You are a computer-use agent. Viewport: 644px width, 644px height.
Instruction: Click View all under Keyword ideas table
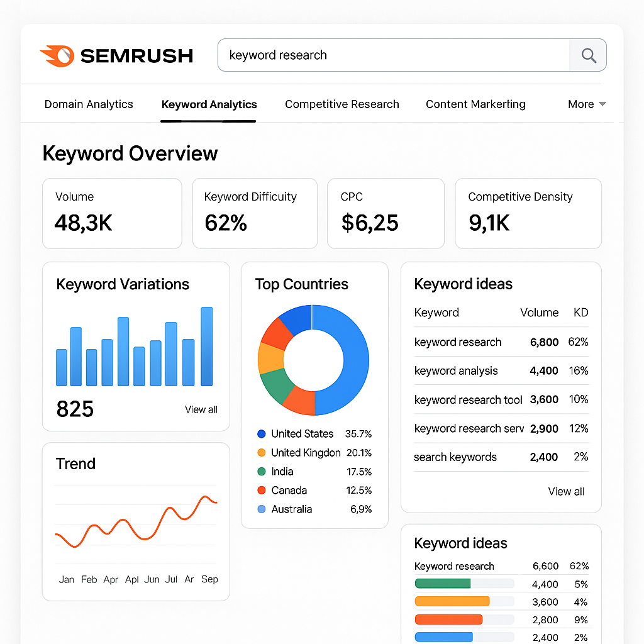coord(566,491)
